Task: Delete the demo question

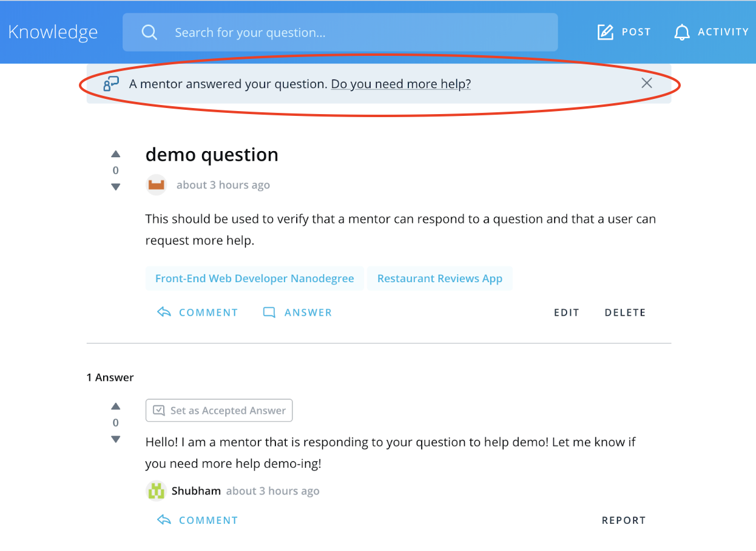Action: 625,313
